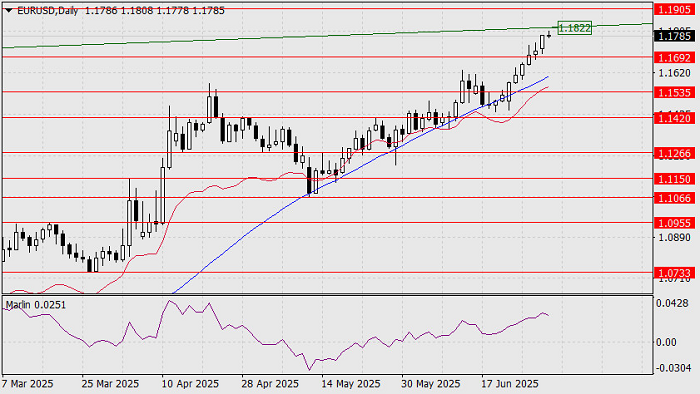Select the 1.1535 horizontal level label

pos(674,92)
